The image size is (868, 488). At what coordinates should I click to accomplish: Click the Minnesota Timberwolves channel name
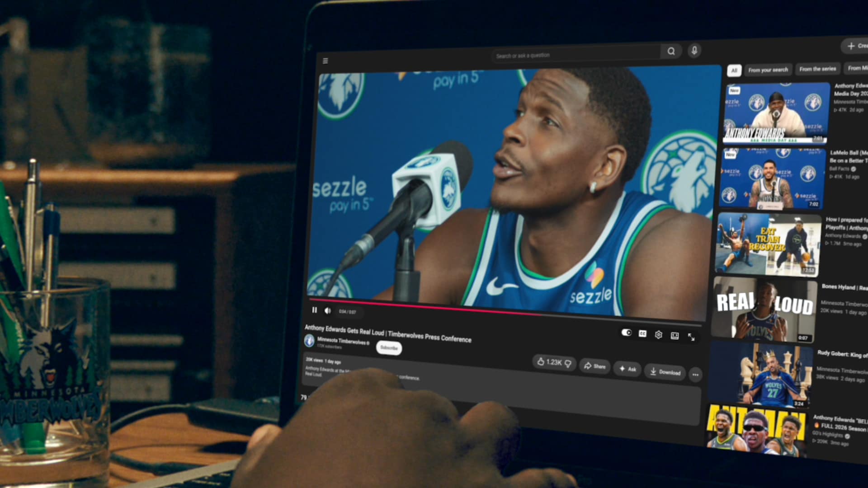(x=342, y=341)
